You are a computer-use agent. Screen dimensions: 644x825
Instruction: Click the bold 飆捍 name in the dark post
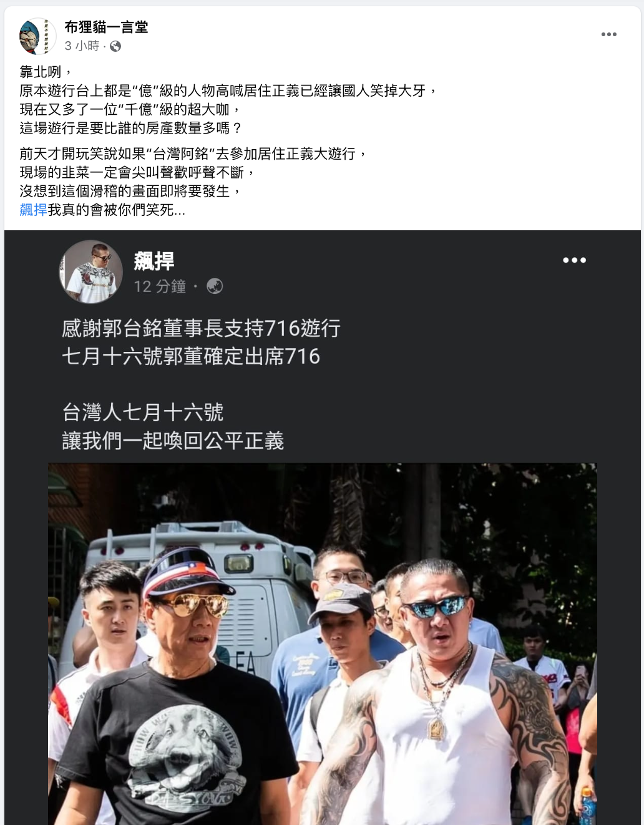(154, 261)
